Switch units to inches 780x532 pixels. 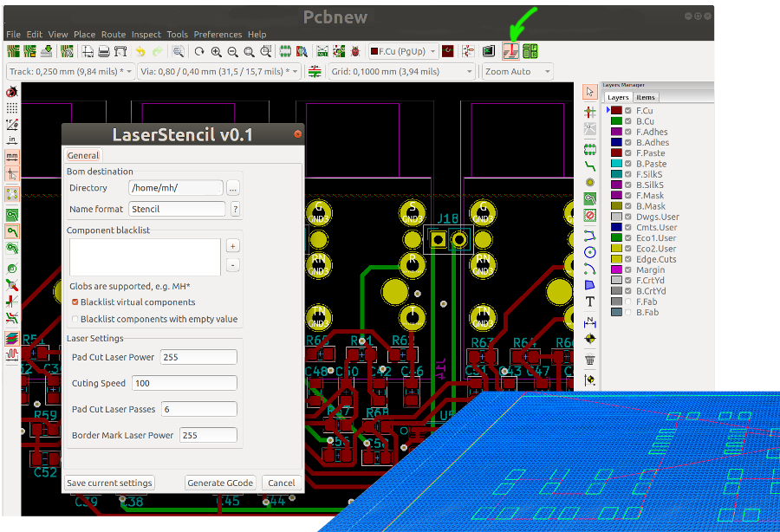click(x=12, y=140)
